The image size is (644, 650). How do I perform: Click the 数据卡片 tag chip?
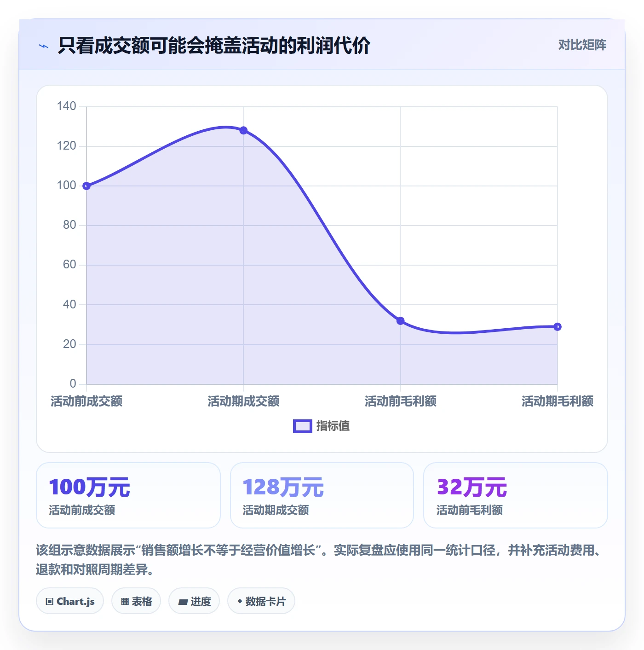click(x=261, y=601)
